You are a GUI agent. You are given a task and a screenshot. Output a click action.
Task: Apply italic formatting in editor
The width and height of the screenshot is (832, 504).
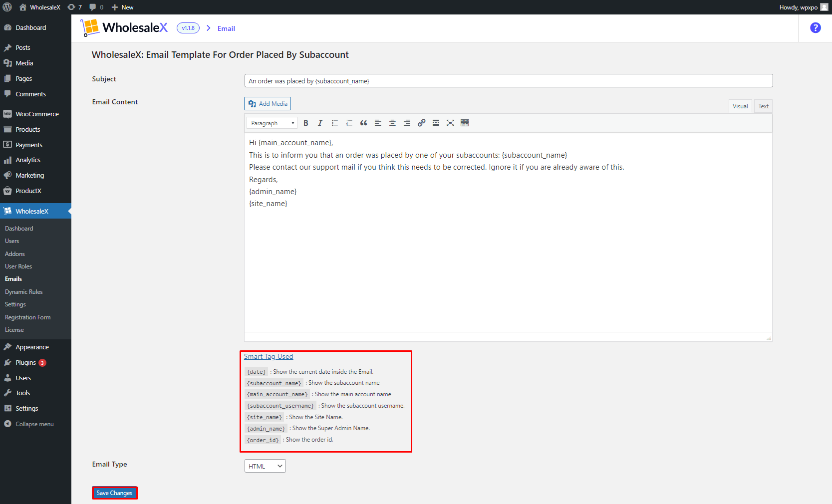(320, 123)
